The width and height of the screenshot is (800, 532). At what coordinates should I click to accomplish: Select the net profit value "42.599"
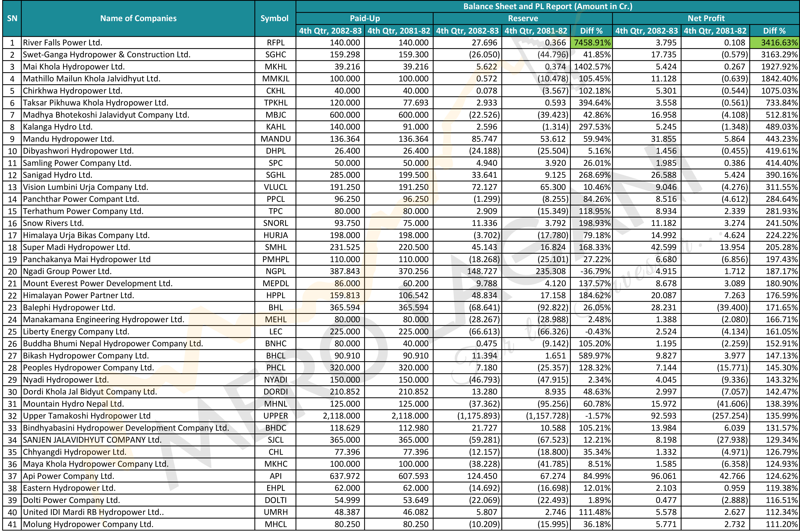(x=664, y=247)
